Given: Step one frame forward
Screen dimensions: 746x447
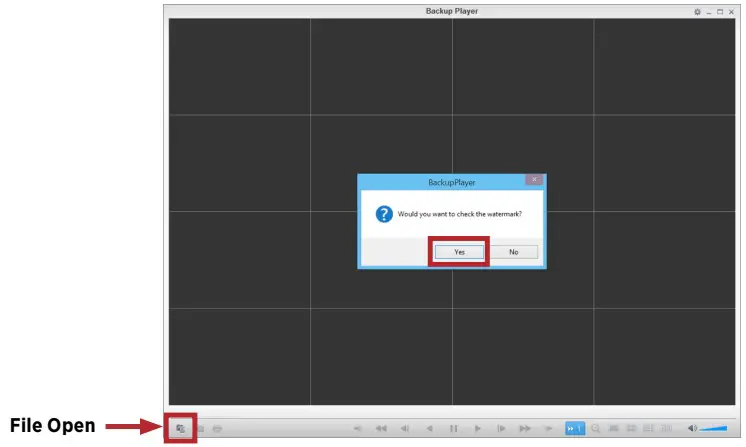Looking at the screenshot, I should coord(501,428).
